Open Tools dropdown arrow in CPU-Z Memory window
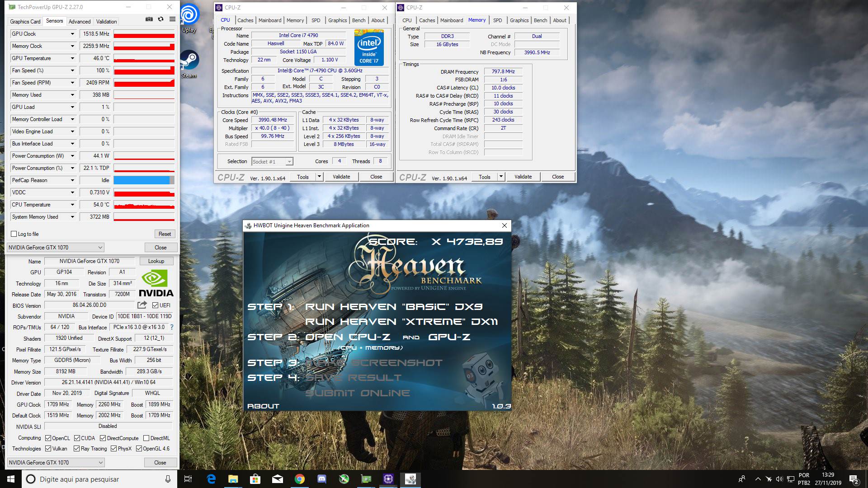The image size is (868, 488). pyautogui.click(x=501, y=177)
